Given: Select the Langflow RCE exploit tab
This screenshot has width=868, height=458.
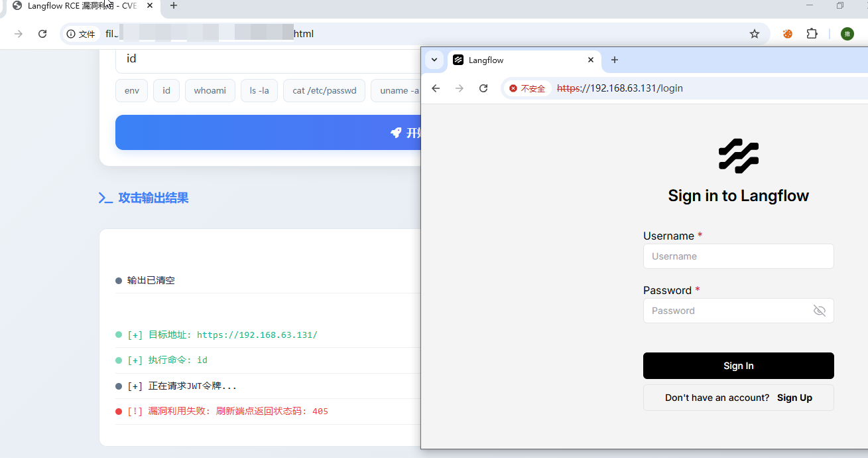Looking at the screenshot, I should tap(81, 6).
